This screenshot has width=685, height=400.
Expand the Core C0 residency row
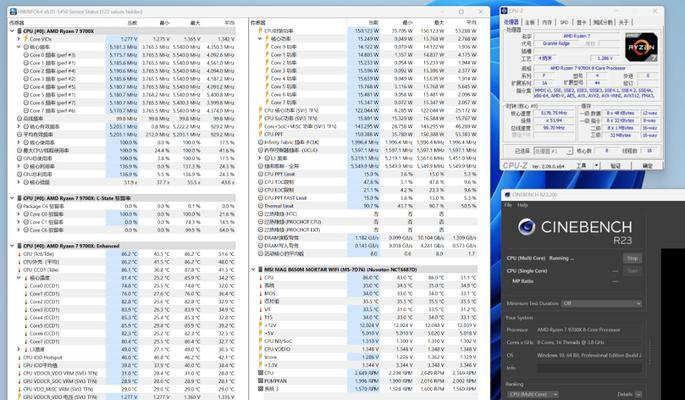pos(19,214)
